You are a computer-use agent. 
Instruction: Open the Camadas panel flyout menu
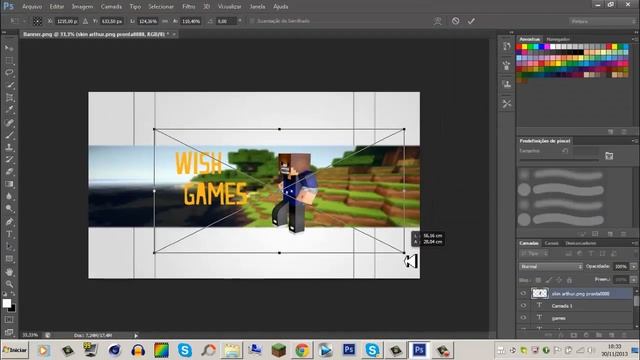(x=635, y=243)
